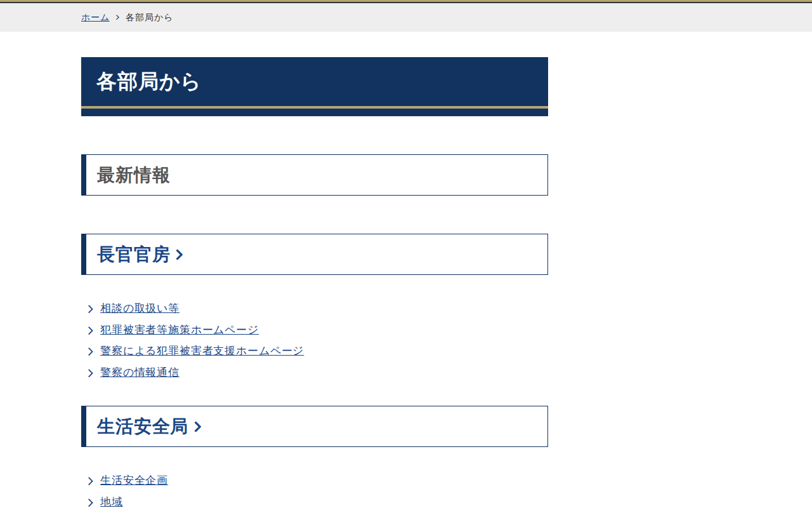The height and width of the screenshot is (508, 812).
Task: Open 犯罪被害者等施策ホームページ link
Action: [x=180, y=330]
